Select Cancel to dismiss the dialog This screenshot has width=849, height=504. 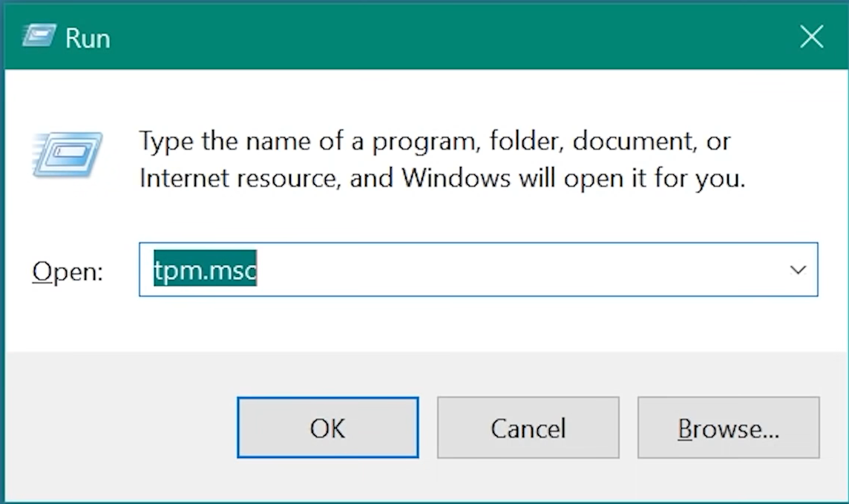[528, 428]
